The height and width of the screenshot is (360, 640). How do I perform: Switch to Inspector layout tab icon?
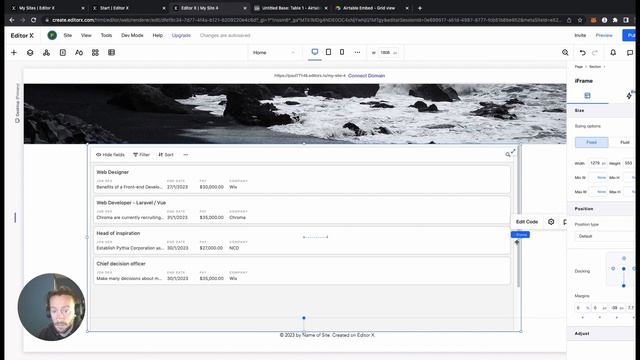click(587, 96)
